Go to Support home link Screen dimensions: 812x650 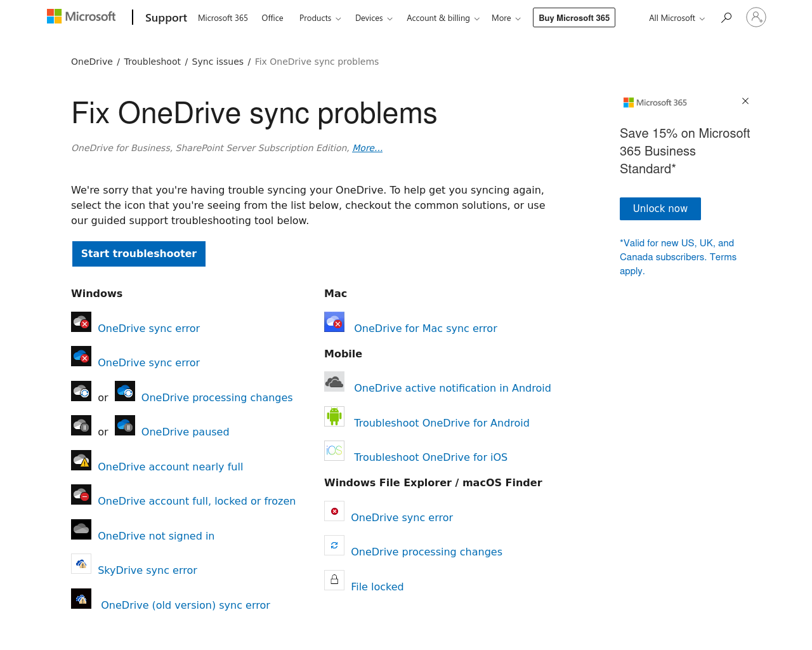pos(166,18)
